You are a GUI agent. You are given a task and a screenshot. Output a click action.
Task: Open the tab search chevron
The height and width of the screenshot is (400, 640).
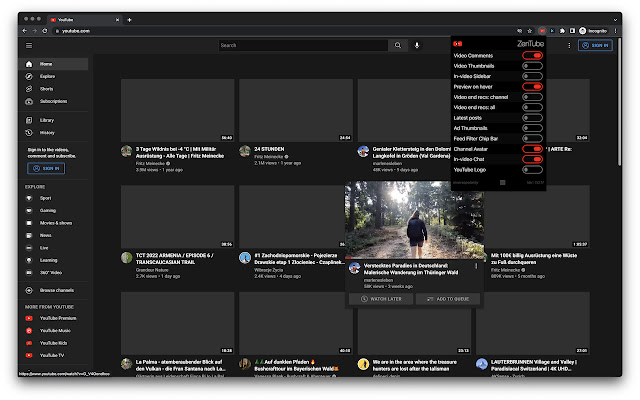coord(615,20)
